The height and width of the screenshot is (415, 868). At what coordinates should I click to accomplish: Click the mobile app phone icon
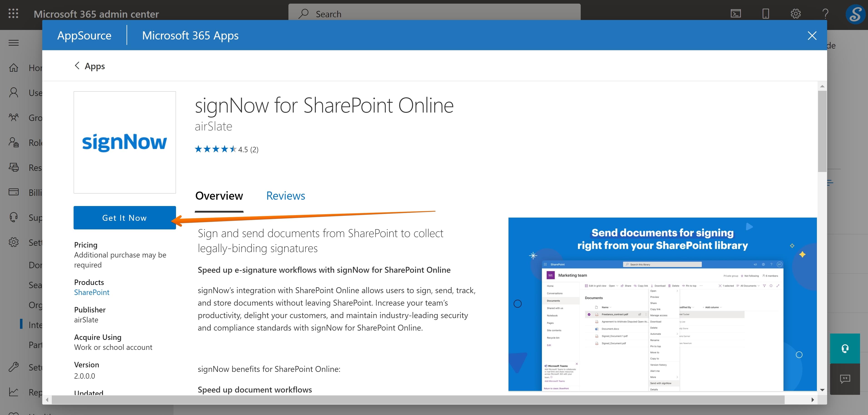click(x=766, y=13)
